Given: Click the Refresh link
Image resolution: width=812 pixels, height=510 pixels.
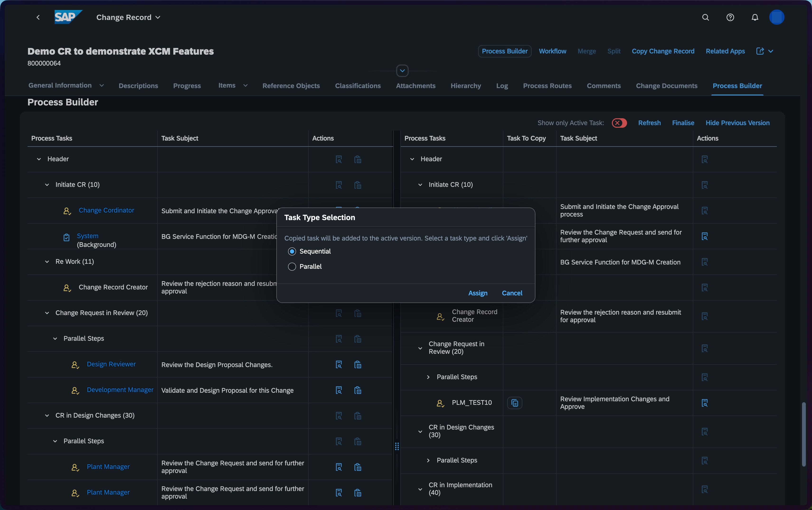Looking at the screenshot, I should [x=649, y=123].
